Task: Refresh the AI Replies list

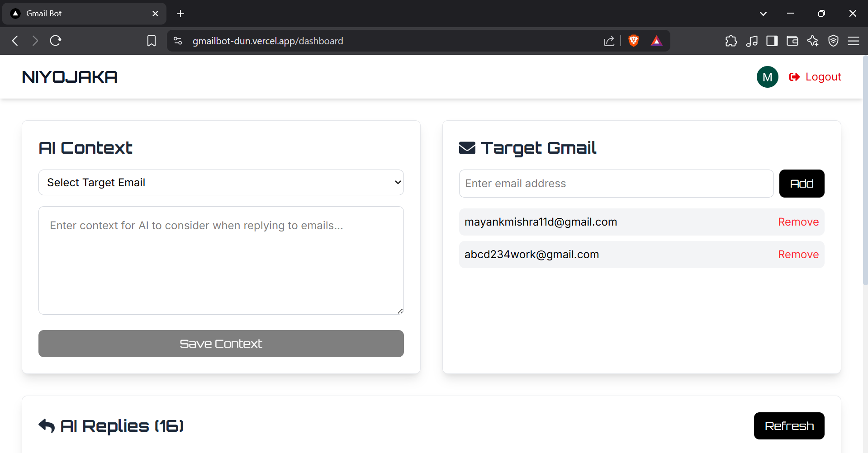Action: (x=789, y=426)
